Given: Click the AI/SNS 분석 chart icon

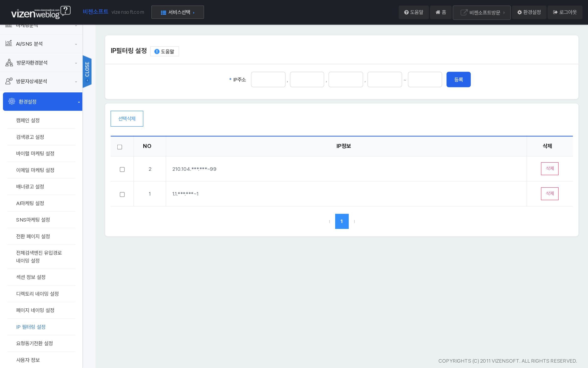Looking at the screenshot, I should 9,43.
